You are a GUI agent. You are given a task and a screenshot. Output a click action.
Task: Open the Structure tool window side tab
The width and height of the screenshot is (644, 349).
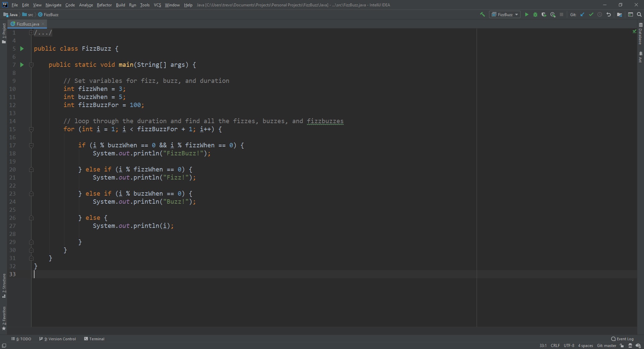point(4,286)
